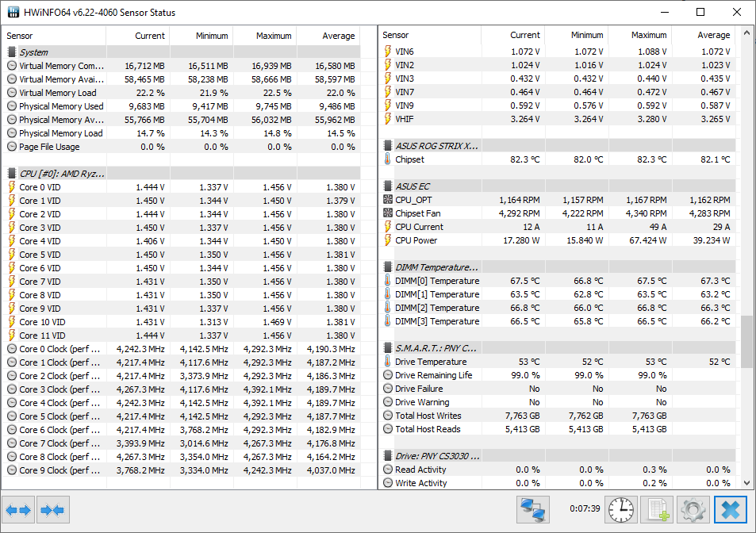Click the Virtual Memory Load circle icon

click(12, 93)
